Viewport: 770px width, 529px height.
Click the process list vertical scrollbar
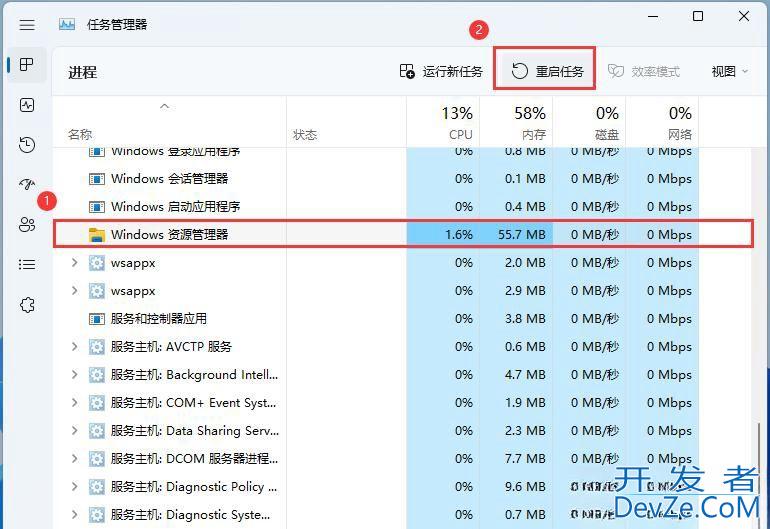pos(760,474)
